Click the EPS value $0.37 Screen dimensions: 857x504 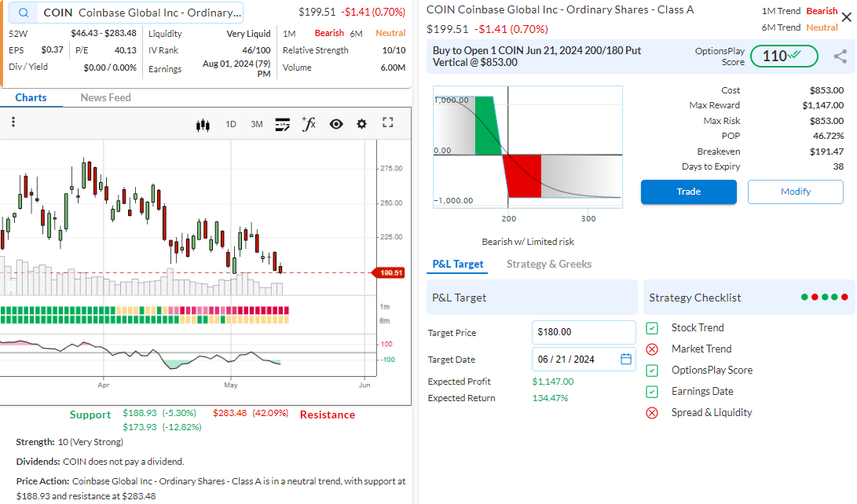tap(52, 49)
